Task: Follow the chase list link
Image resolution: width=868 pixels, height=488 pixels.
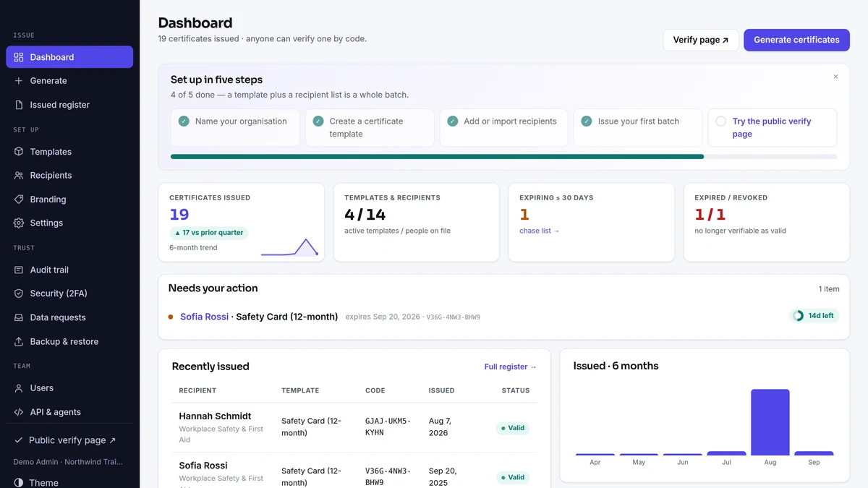Action: (x=540, y=231)
